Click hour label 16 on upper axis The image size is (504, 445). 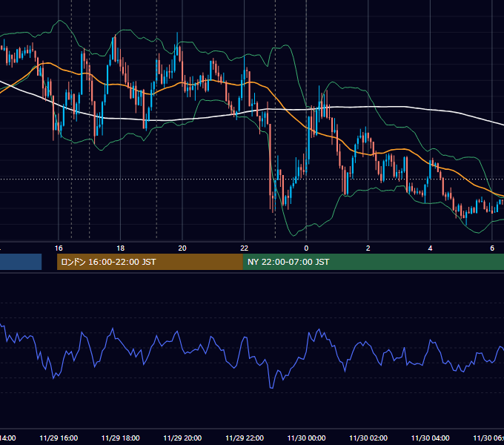pos(59,248)
